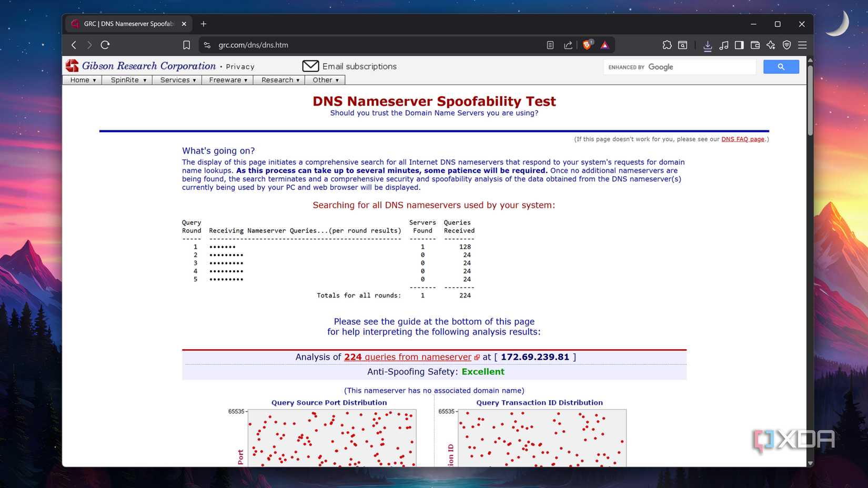Image resolution: width=868 pixels, height=488 pixels.
Task: Open Brave Rewards triangle icon
Action: point(605,45)
